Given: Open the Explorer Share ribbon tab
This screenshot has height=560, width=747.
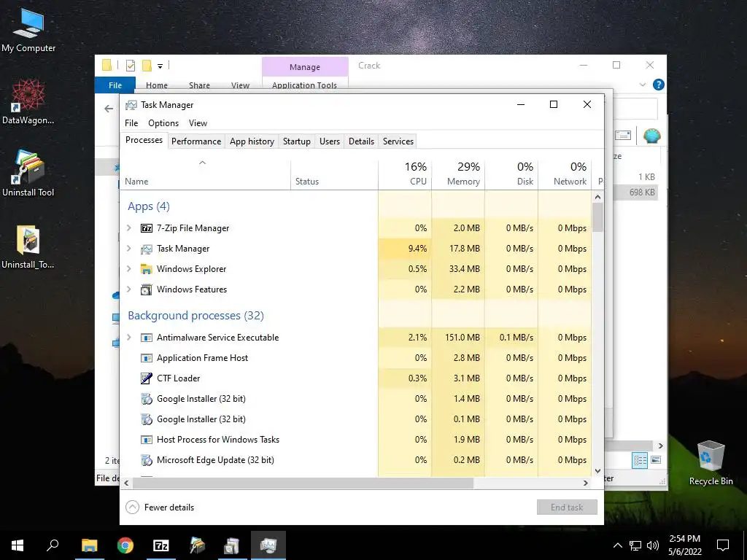Looking at the screenshot, I should pyautogui.click(x=199, y=86).
